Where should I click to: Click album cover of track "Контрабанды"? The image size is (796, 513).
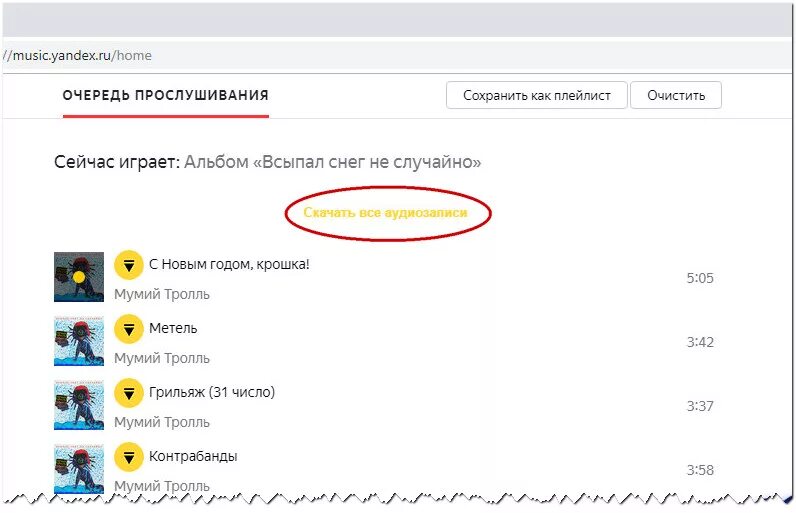tap(79, 468)
